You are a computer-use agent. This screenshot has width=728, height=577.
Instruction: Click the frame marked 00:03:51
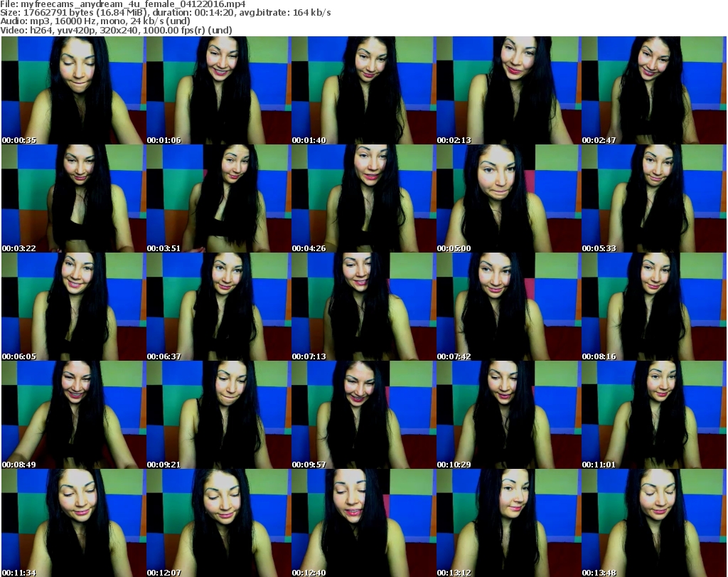click(219, 198)
